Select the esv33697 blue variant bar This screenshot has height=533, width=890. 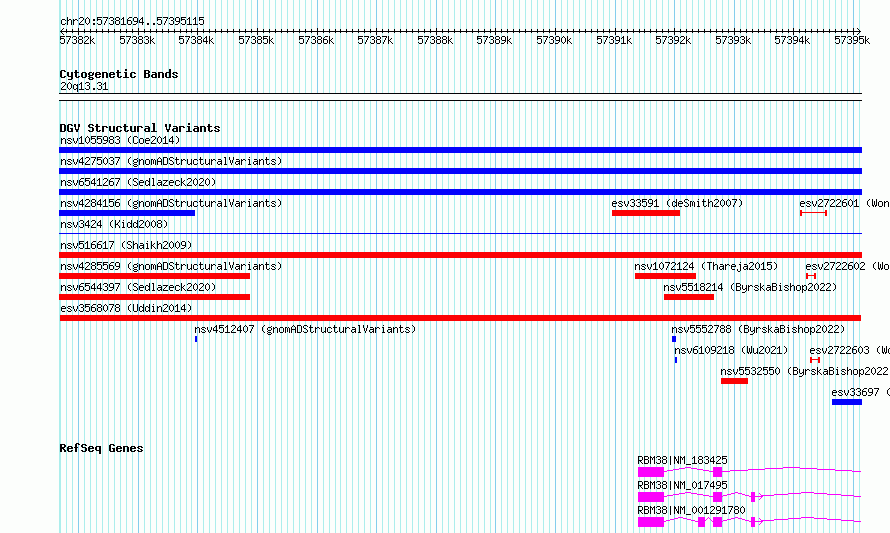click(847, 402)
